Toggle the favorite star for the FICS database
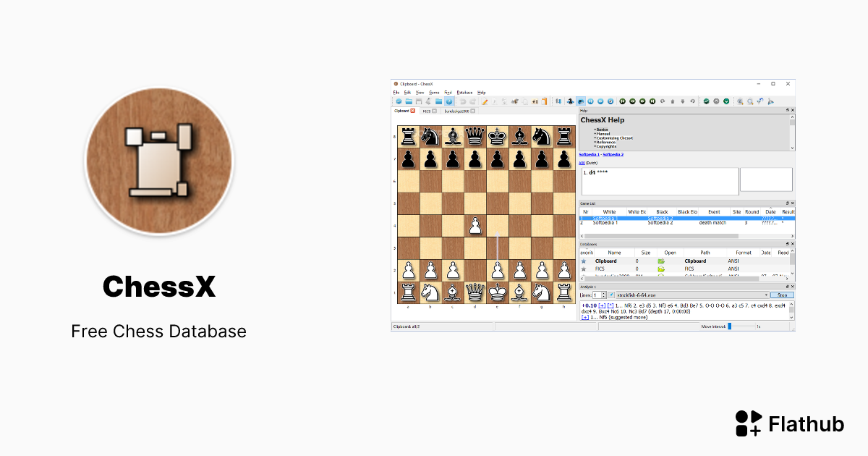The image size is (868, 456). (x=583, y=269)
